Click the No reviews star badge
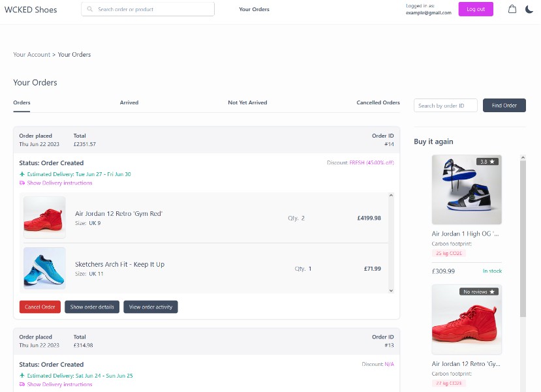The width and height of the screenshot is (541, 392). coord(478,292)
